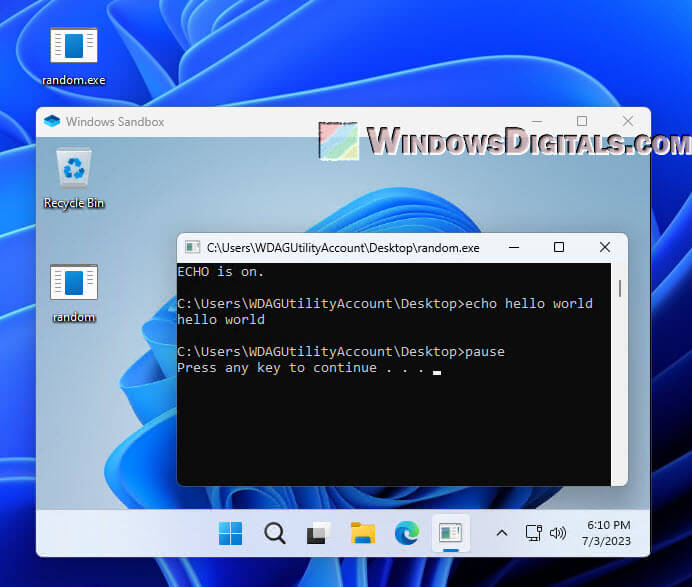Open the console window system menu icon
This screenshot has height=587, width=692.
pyautogui.click(x=192, y=247)
